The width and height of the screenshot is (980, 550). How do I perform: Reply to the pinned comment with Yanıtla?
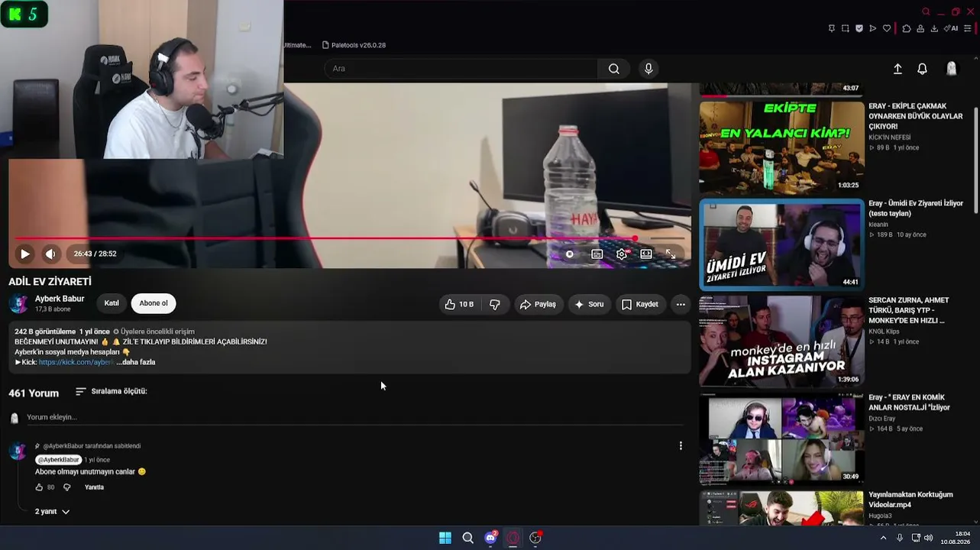(94, 487)
